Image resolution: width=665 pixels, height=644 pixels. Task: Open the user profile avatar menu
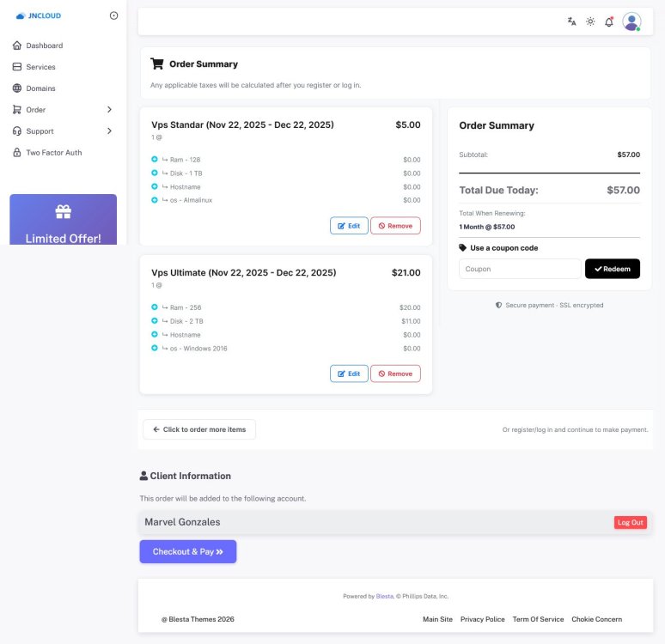tap(631, 21)
